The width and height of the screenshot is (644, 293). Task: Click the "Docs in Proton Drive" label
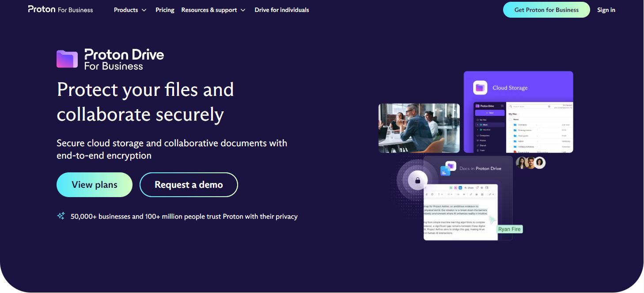pos(480,168)
